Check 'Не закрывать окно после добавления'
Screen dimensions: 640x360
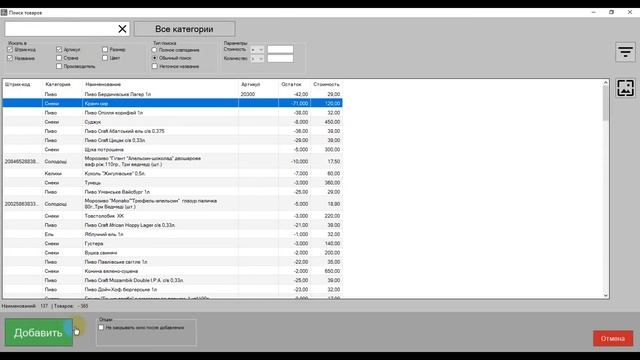tap(101, 327)
